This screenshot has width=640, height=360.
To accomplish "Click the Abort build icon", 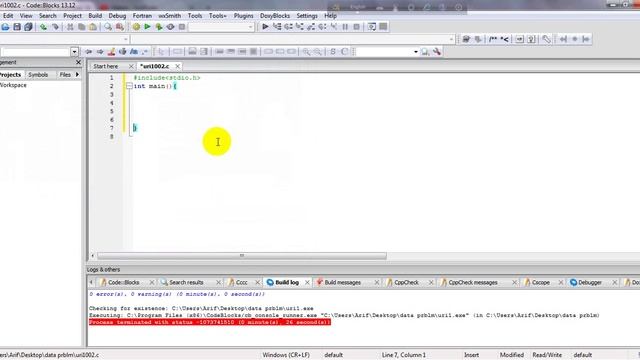I will click(182, 27).
